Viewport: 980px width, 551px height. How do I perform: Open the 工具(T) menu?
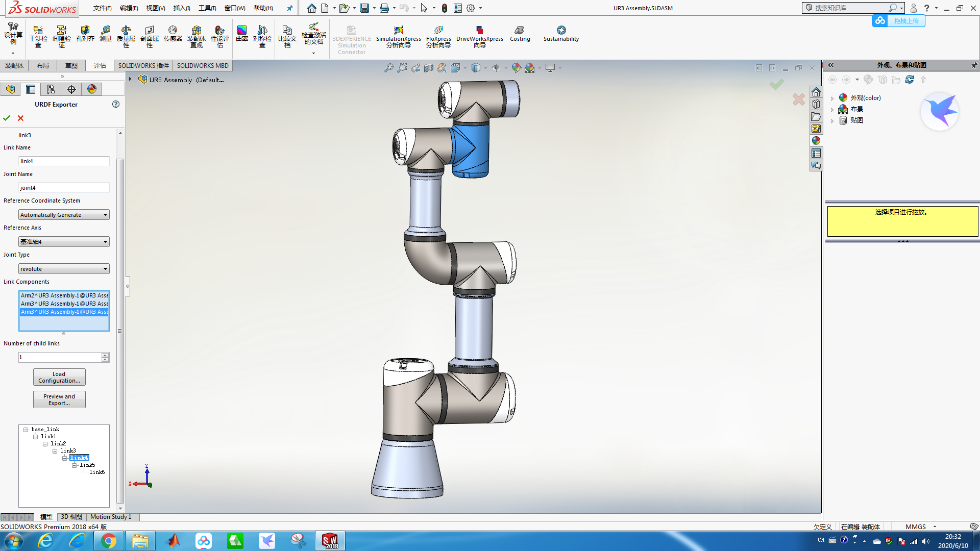click(207, 8)
